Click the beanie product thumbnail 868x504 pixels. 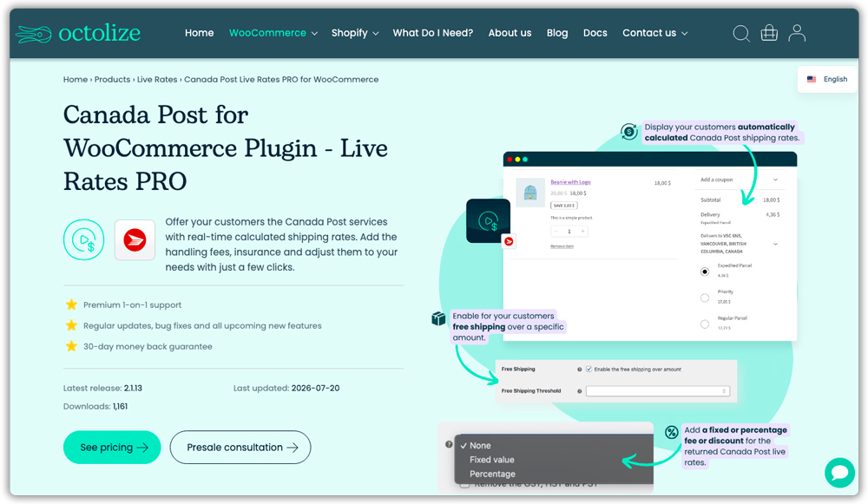pyautogui.click(x=530, y=192)
